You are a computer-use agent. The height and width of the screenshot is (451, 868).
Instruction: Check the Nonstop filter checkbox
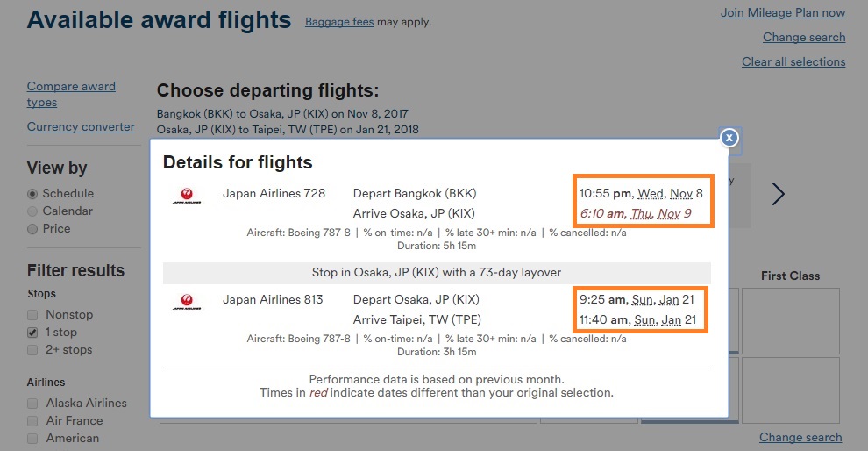pyautogui.click(x=32, y=315)
